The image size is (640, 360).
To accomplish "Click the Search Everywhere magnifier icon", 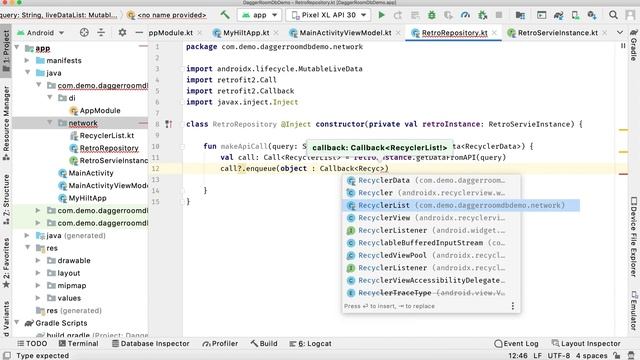I will [x=613, y=15].
